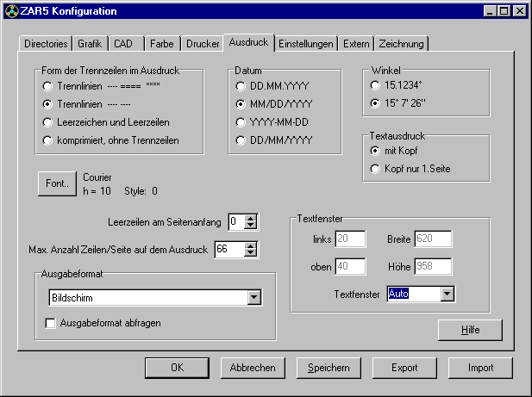Screen dimensions: 532x397
Task: Open the Bildschirm Ausgabeformat dropdown
Action: coord(253,297)
